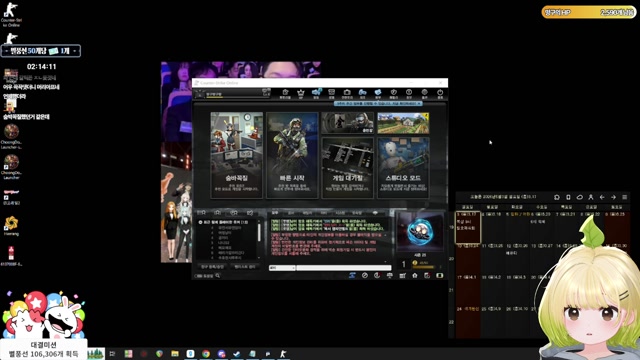Viewport: 640px width, 360px height.
Task: Open File Explorer from the taskbar
Action: point(175,353)
